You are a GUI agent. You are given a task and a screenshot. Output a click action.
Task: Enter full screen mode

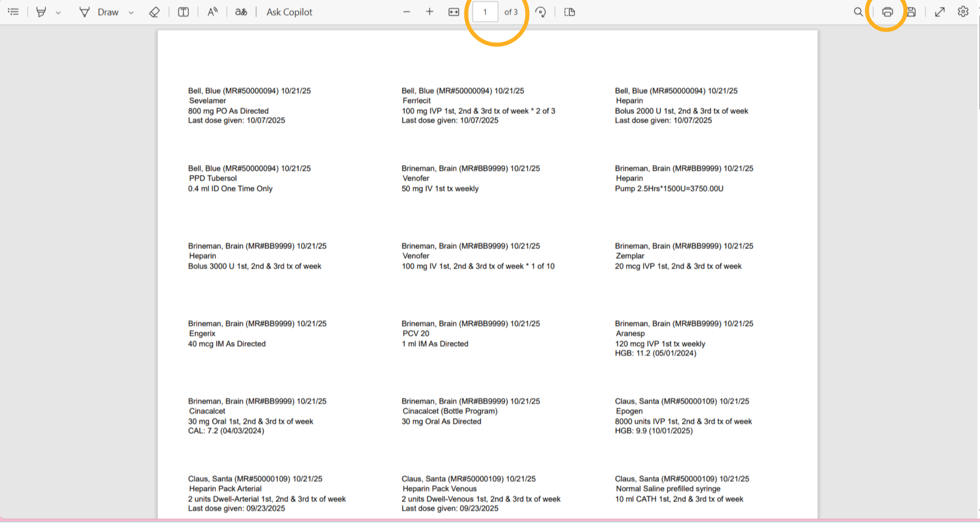[x=940, y=12]
